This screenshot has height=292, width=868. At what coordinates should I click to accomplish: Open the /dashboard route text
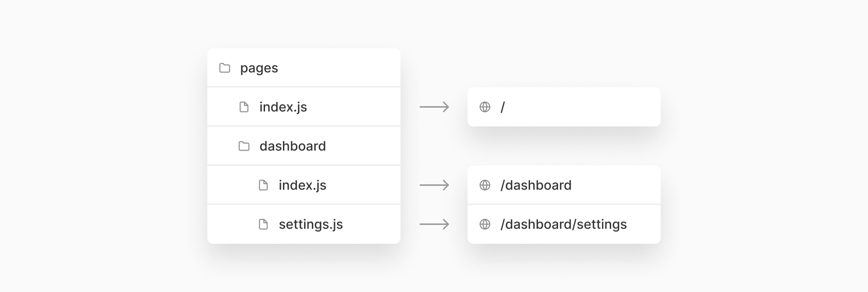(x=536, y=185)
